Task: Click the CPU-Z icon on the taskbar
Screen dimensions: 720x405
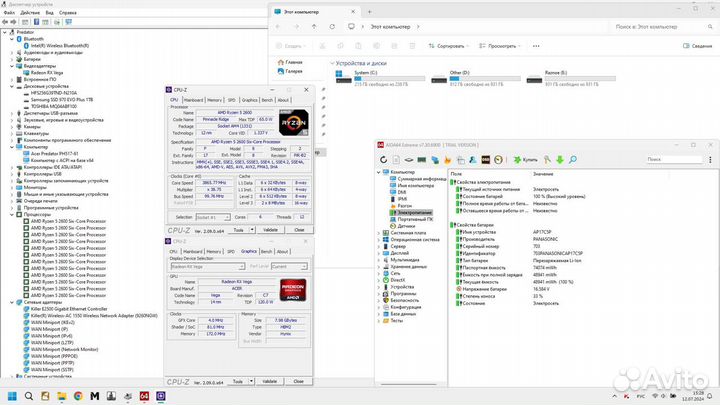Action: tap(161, 396)
